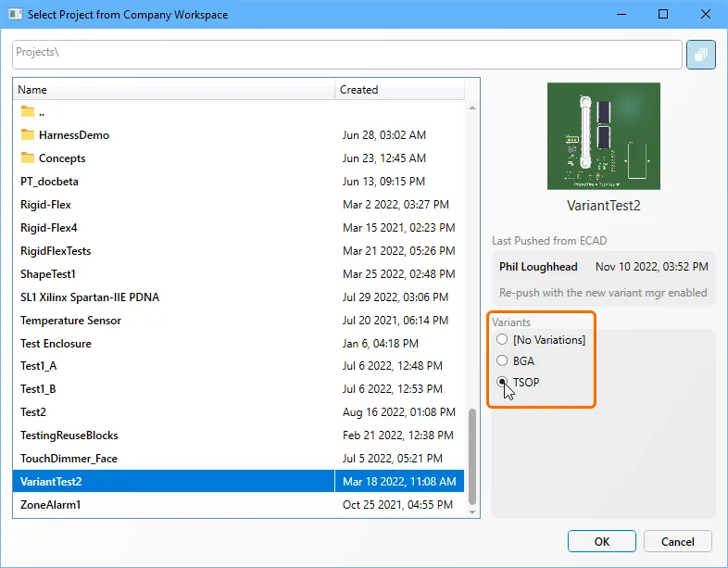This screenshot has height=568, width=728.
Task: Click the copy-windows icon beside path field
Action: click(x=700, y=55)
